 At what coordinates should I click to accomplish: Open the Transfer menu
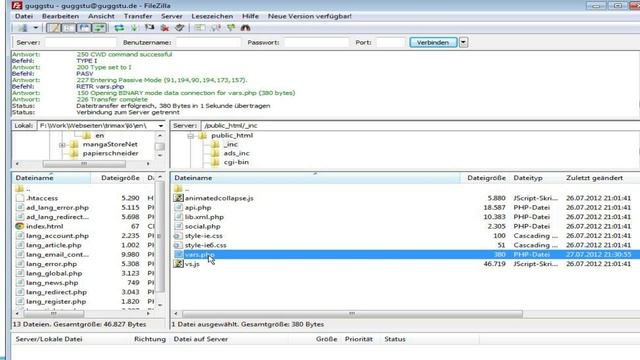(x=138, y=16)
